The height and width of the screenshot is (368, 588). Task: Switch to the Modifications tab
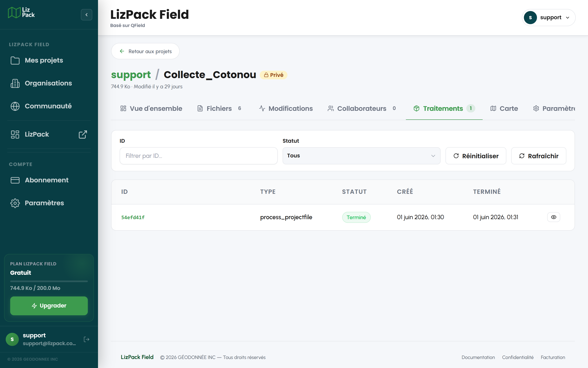[286, 109]
